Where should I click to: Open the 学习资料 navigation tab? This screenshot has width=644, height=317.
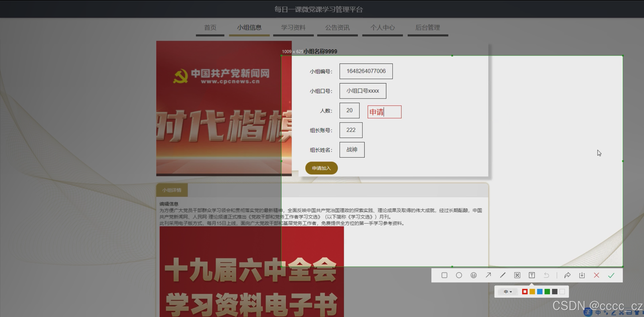[x=293, y=28]
